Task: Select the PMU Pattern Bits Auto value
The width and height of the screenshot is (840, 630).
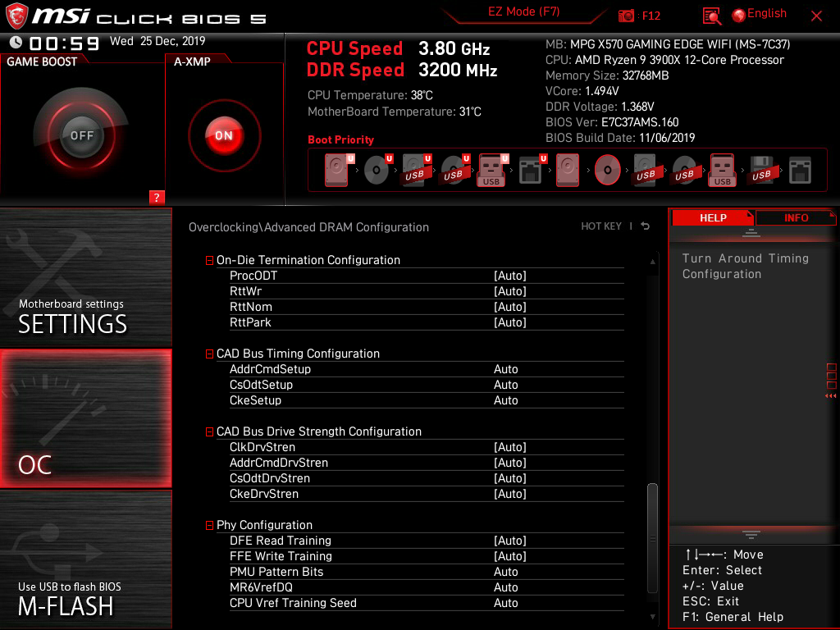Action: pos(505,572)
